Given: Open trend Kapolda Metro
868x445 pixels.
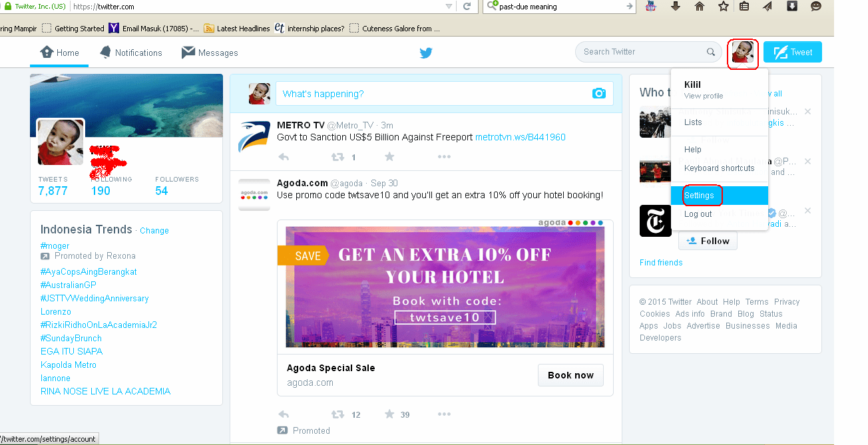Looking at the screenshot, I should click(69, 365).
